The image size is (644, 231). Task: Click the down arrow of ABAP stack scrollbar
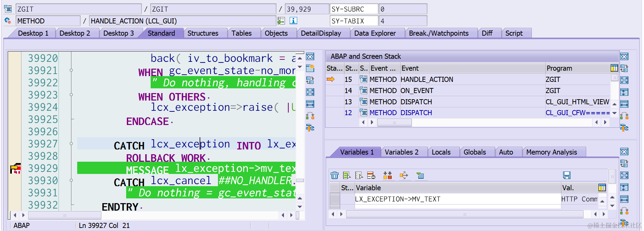tap(614, 113)
